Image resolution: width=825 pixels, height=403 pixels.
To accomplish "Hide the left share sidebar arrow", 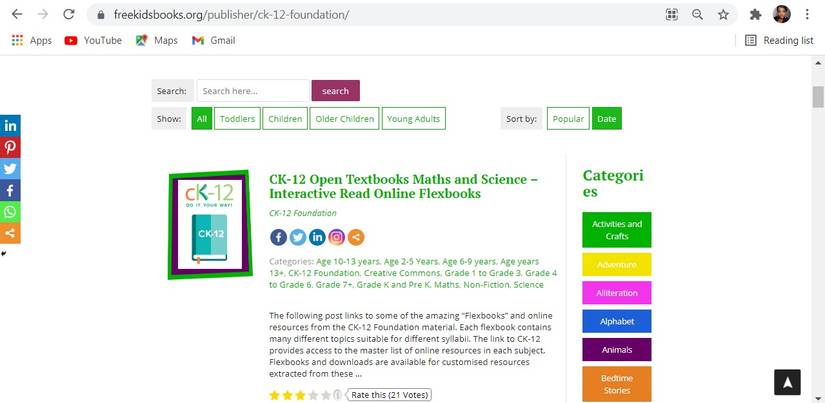I will click(4, 254).
